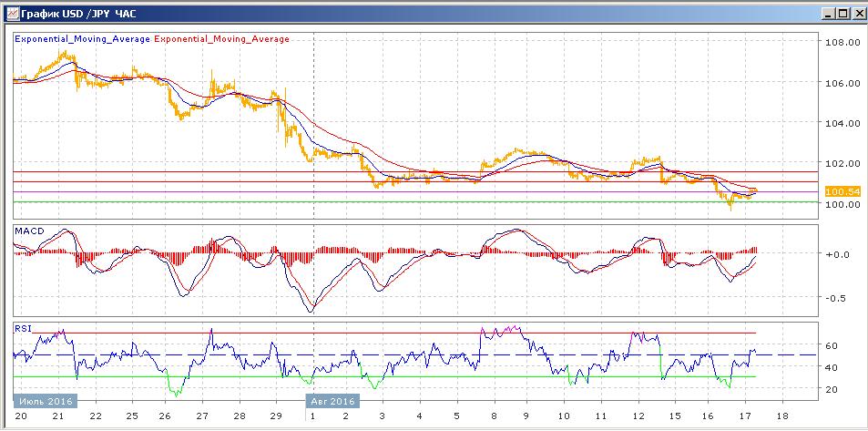Viewport: 868px width, 431px height.
Task: Click the chart window icon in title bar
Action: pyautogui.click(x=12, y=14)
